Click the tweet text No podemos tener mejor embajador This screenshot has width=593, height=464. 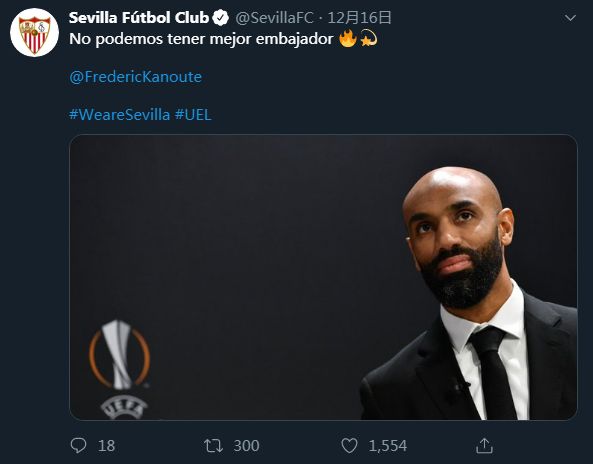point(201,39)
